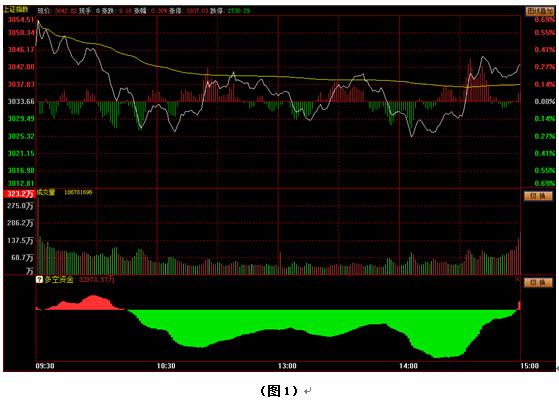Viewport: 559px width, 408px height.
Task: Click 切换 button beside the volume panel
Action: tap(538, 196)
